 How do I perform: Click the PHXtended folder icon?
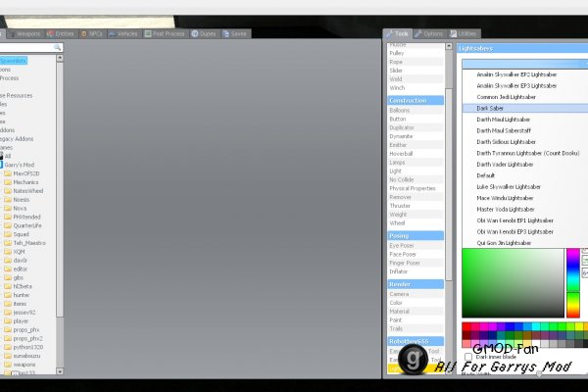tap(8, 217)
